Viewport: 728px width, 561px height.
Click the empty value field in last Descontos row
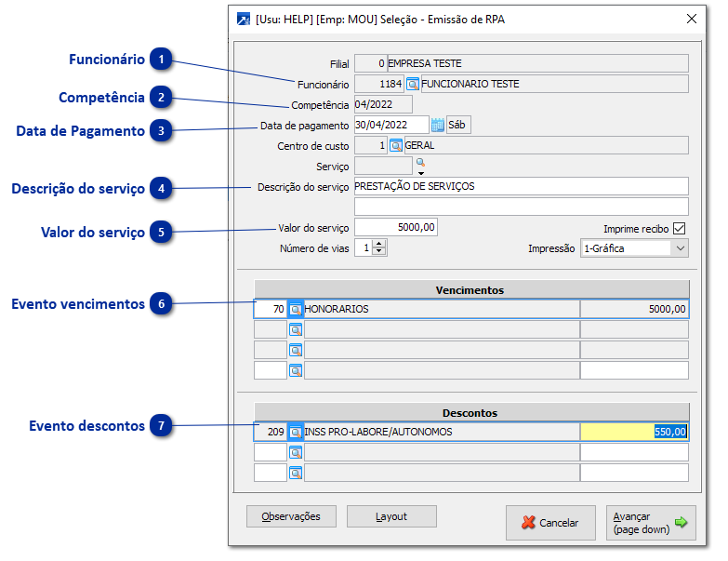coord(634,473)
